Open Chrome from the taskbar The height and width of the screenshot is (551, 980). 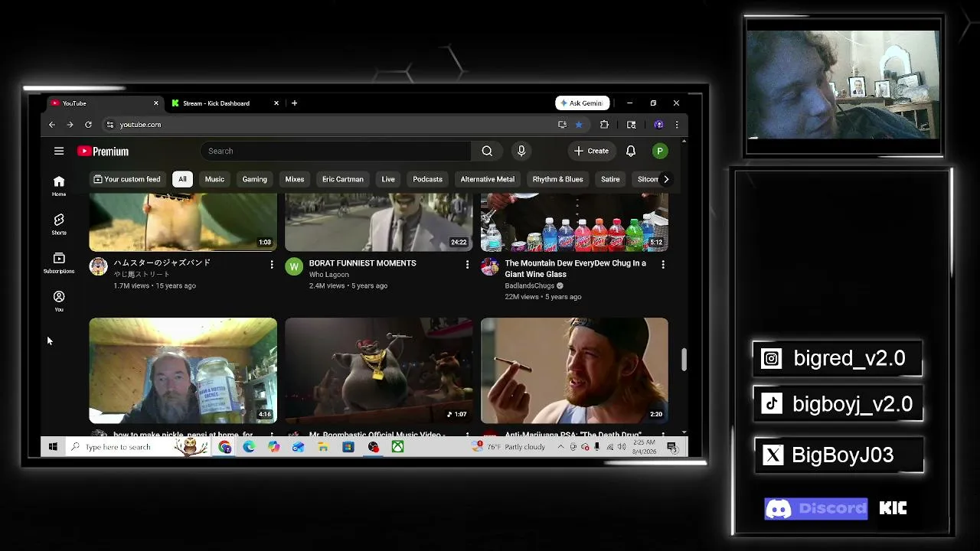pyautogui.click(x=224, y=447)
